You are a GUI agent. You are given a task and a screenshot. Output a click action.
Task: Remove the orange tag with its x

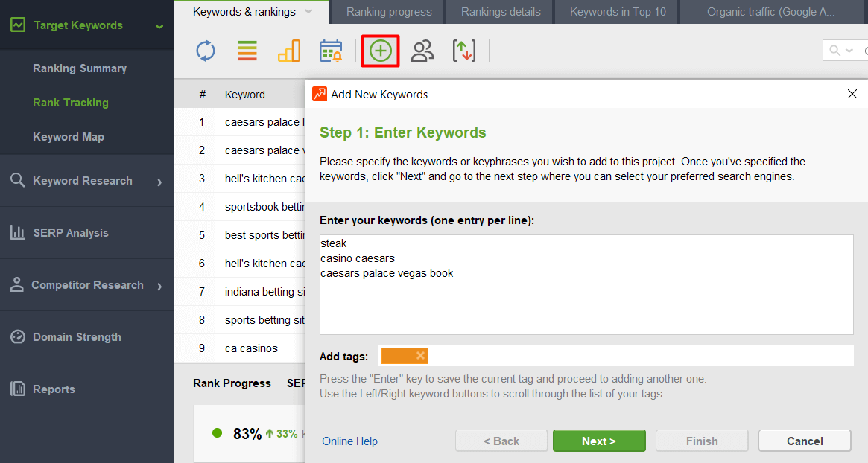pos(420,356)
